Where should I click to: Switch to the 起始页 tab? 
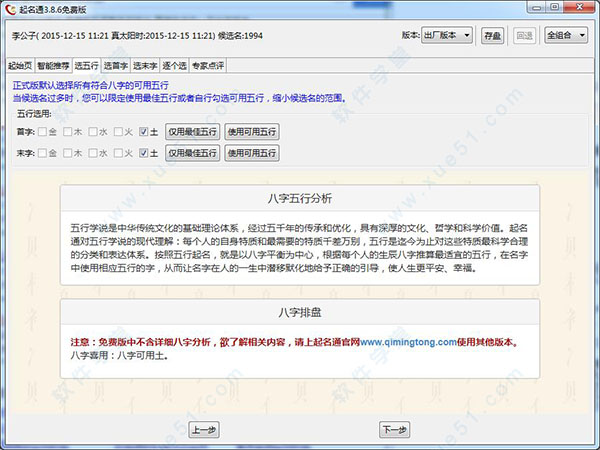tap(19, 64)
